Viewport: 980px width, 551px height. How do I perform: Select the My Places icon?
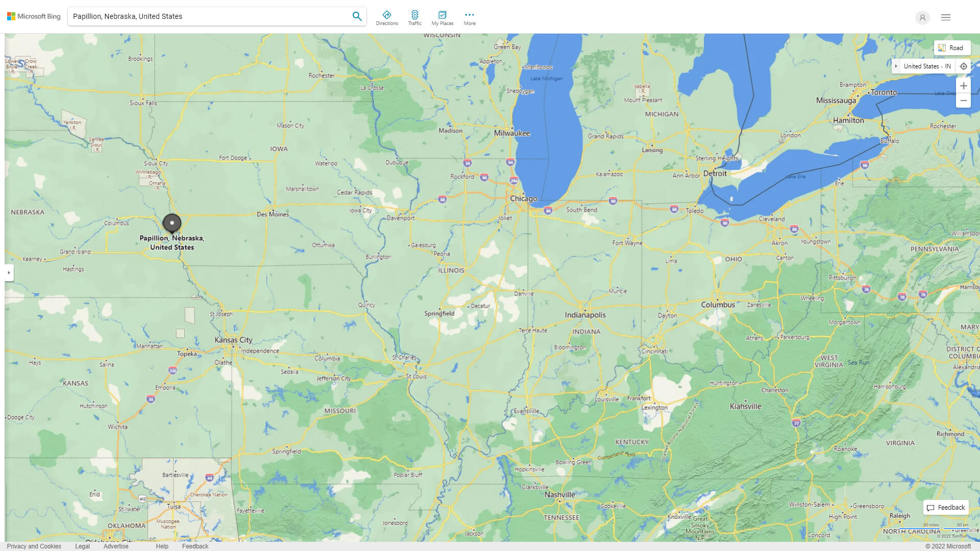pos(442,17)
